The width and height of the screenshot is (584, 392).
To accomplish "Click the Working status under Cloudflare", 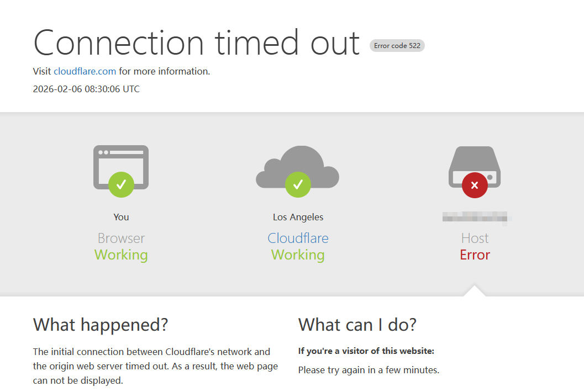I will pos(298,255).
